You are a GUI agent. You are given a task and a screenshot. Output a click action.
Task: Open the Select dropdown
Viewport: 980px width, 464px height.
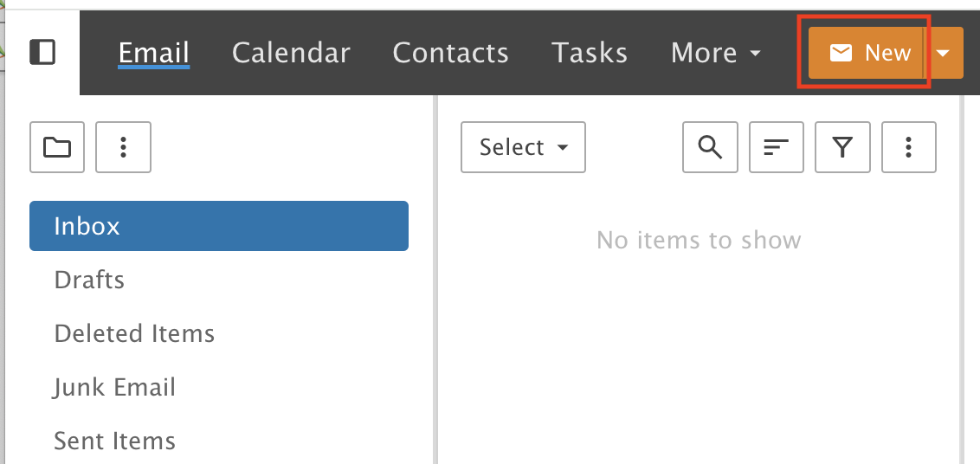523,147
